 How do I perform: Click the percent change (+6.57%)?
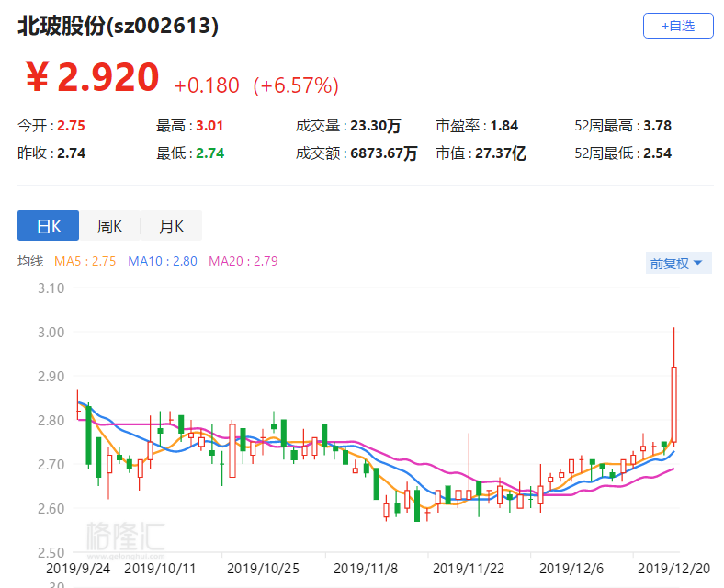pos(296,85)
